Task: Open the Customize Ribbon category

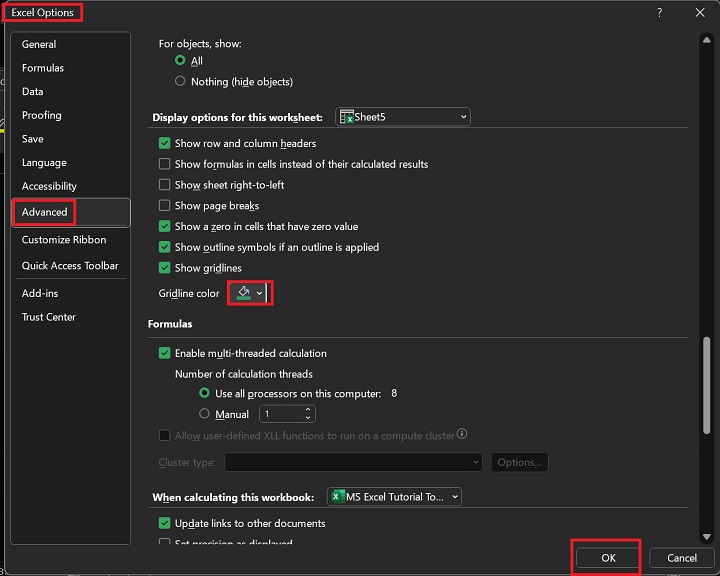Action: pyautogui.click(x=64, y=240)
